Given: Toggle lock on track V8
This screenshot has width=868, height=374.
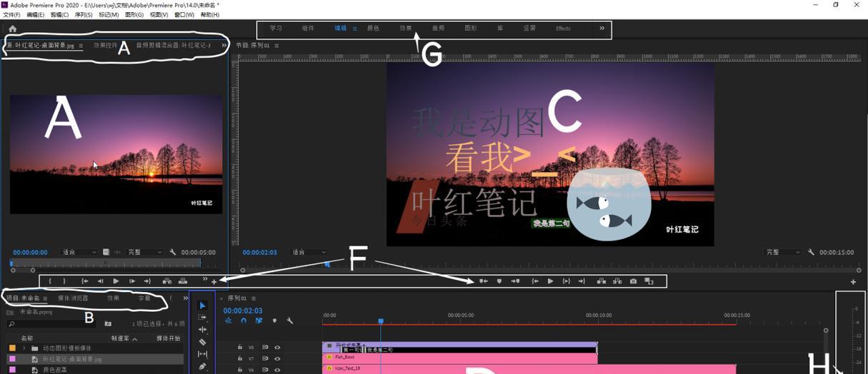Looking at the screenshot, I should (x=239, y=347).
